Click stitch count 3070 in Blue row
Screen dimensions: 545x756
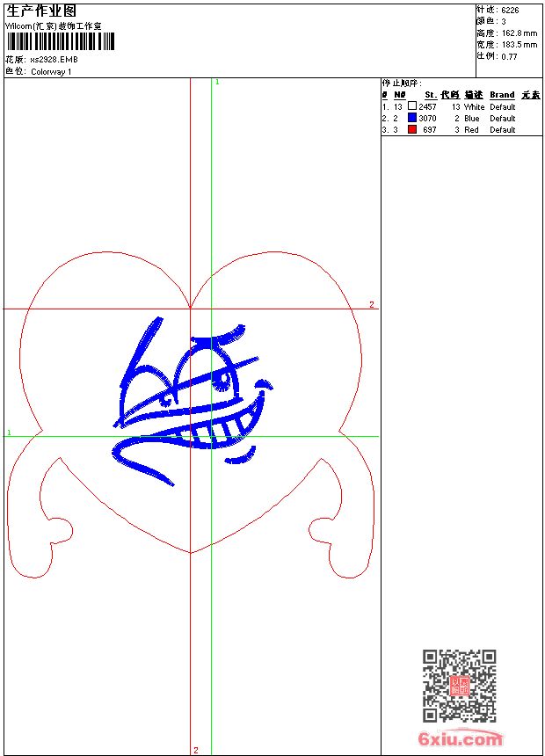[x=427, y=119]
